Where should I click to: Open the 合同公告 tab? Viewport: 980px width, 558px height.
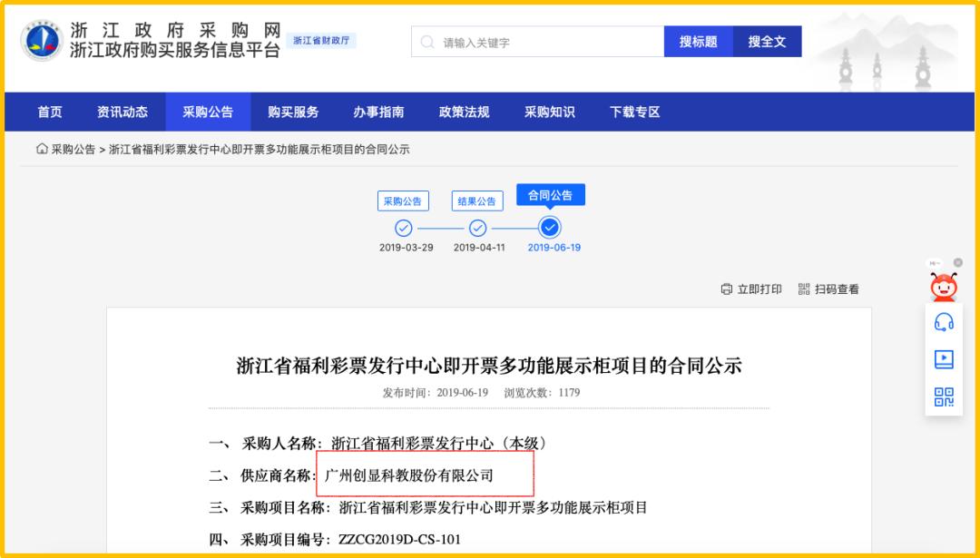tap(549, 194)
